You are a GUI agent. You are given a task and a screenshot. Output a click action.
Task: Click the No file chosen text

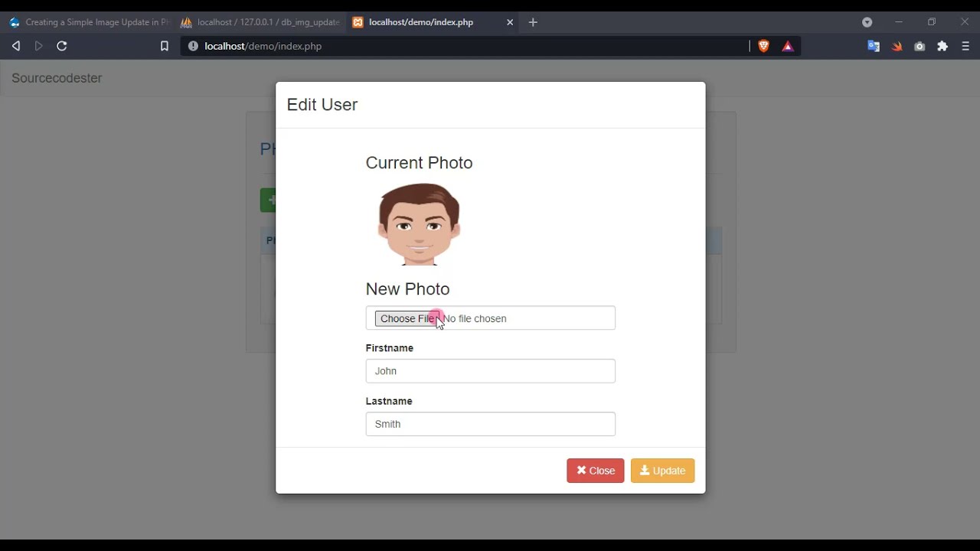(475, 318)
